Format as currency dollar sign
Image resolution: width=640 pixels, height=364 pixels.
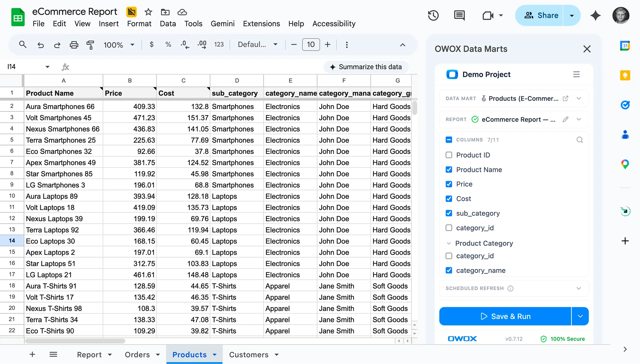[x=152, y=45]
